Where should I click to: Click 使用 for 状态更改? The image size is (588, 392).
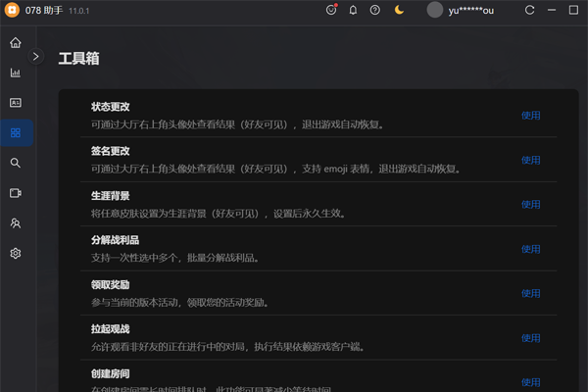point(530,115)
